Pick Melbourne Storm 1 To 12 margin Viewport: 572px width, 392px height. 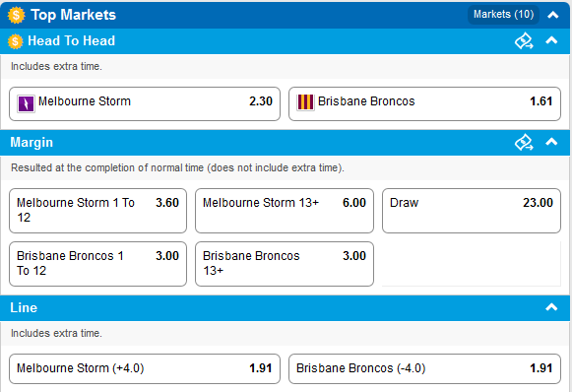pyautogui.click(x=97, y=211)
